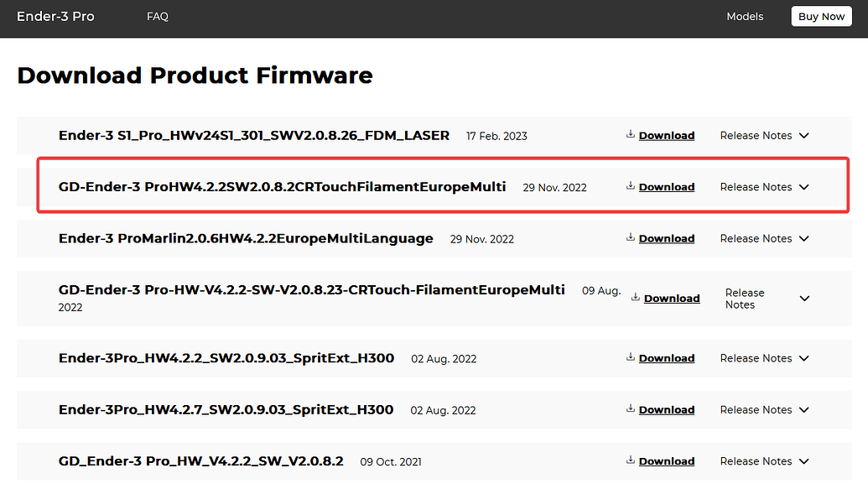Expand Release Notes chevron for HW4.2.7_SW2.0.9.03 row
The width and height of the screenshot is (868, 494).
(804, 410)
